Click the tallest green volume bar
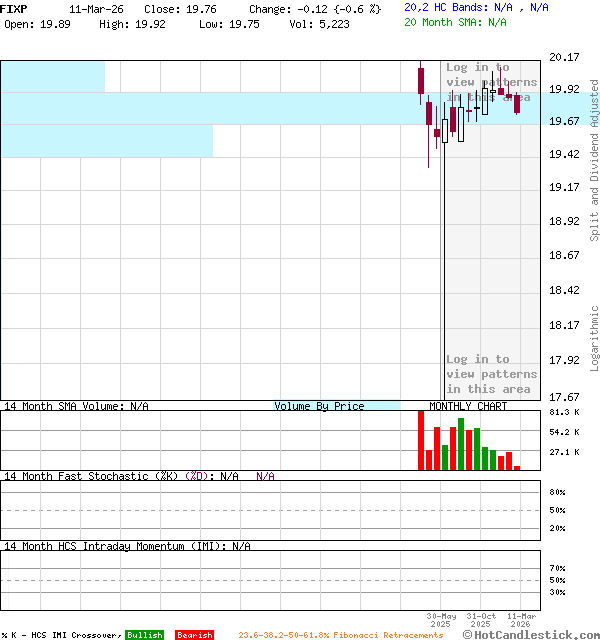Viewport: 600px width, 640px height. [461, 444]
